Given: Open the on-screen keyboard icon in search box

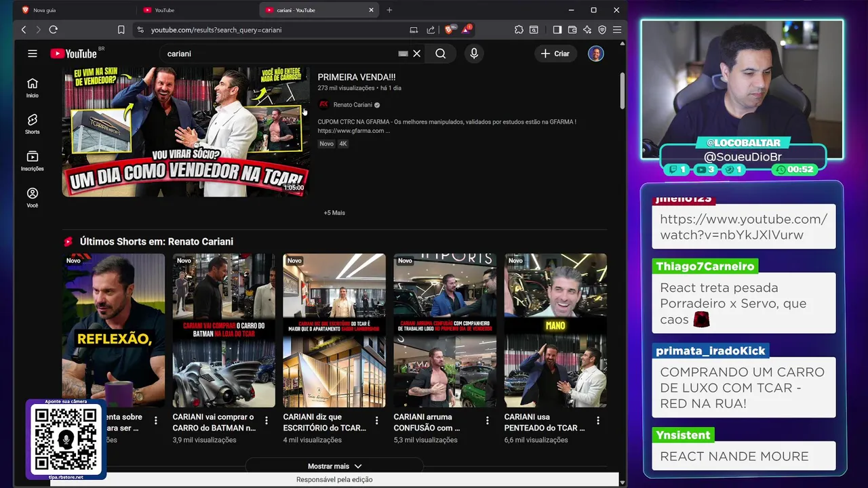Looking at the screenshot, I should click(x=403, y=54).
